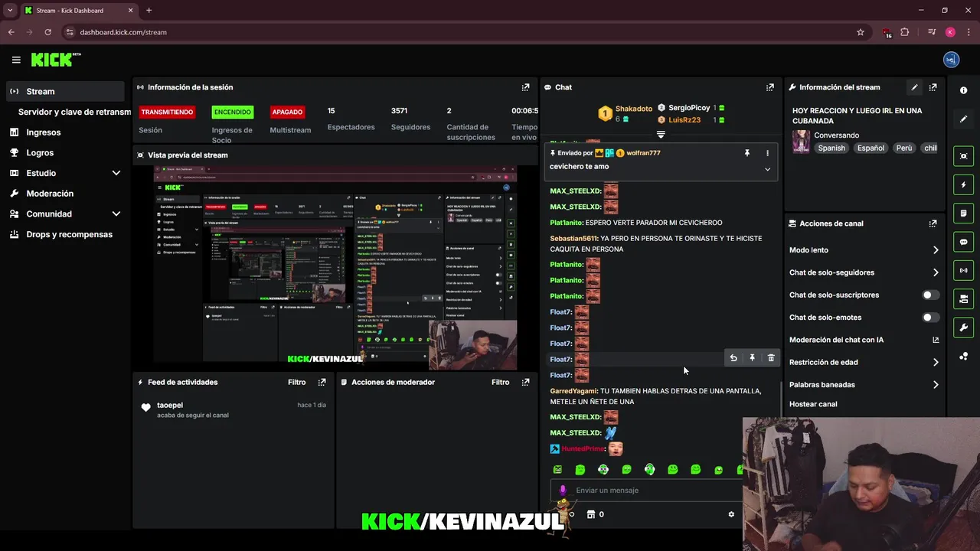Expand Chat de solo-seguidores options

(936, 272)
